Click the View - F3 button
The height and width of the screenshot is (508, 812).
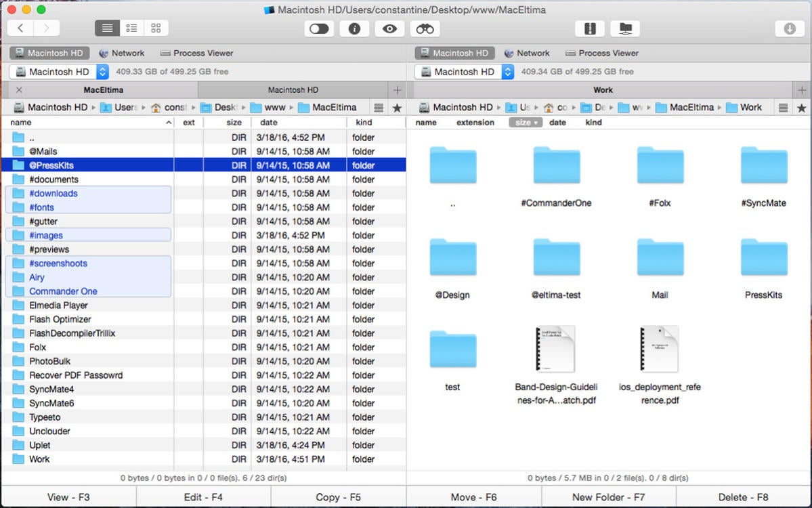68,497
